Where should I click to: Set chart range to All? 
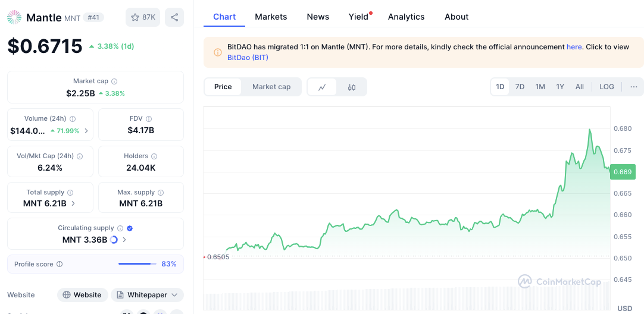point(580,87)
